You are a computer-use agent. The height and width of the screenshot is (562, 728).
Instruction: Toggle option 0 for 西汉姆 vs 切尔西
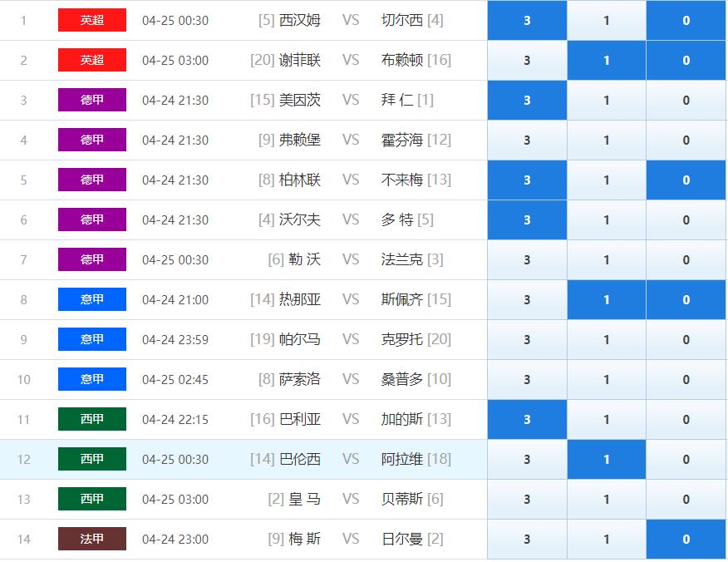(x=686, y=21)
